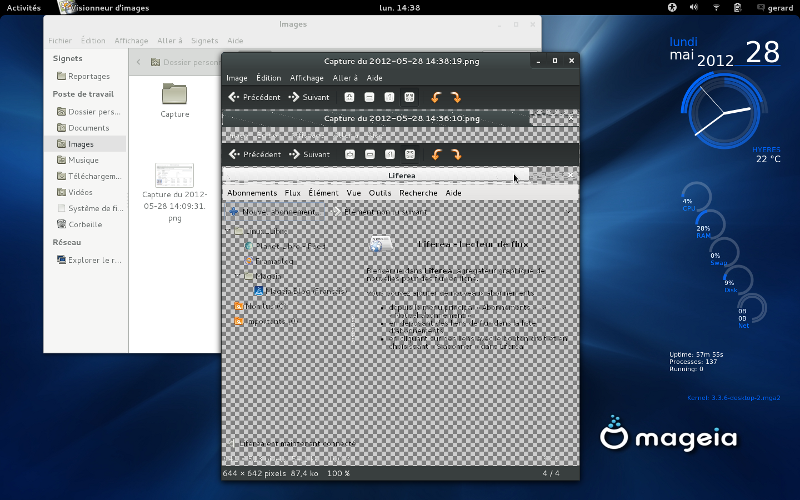The image size is (800, 500).
Task: Show the image at normal size
Action: pyautogui.click(x=390, y=97)
